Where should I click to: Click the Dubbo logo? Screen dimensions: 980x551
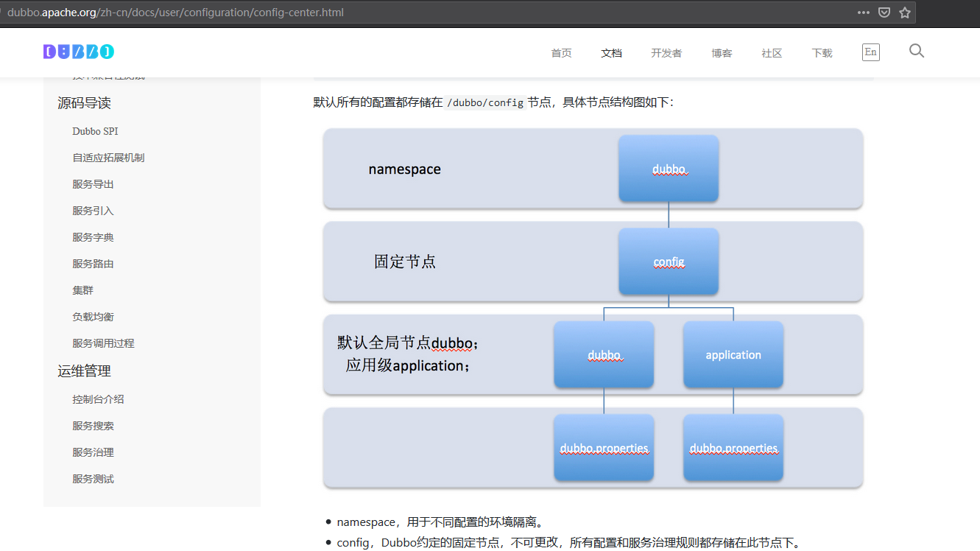(x=79, y=52)
